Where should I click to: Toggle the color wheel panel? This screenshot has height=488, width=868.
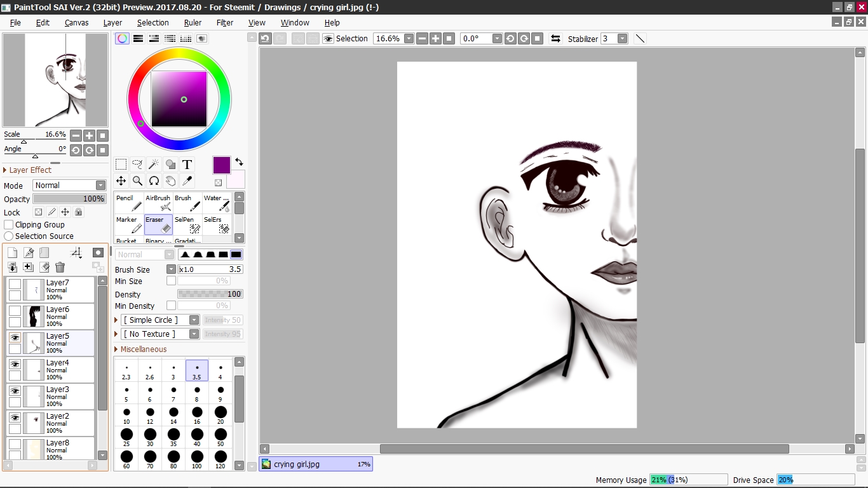pos(122,39)
